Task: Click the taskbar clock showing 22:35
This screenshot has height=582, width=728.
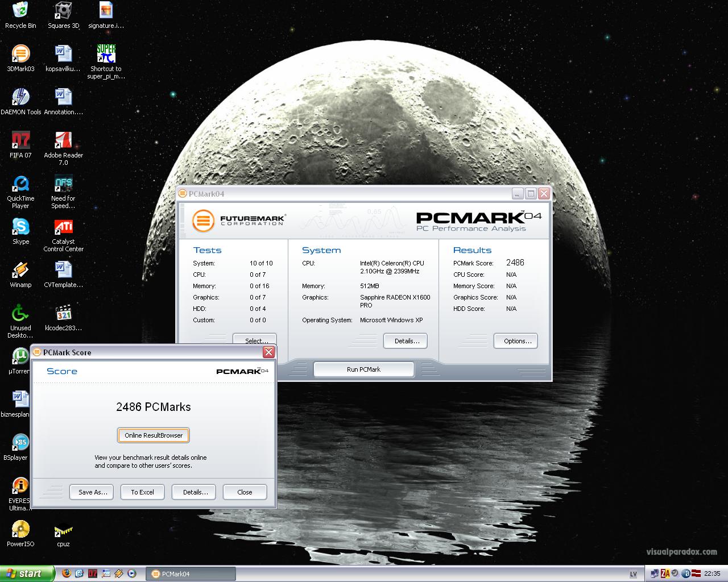Action: coord(712,574)
